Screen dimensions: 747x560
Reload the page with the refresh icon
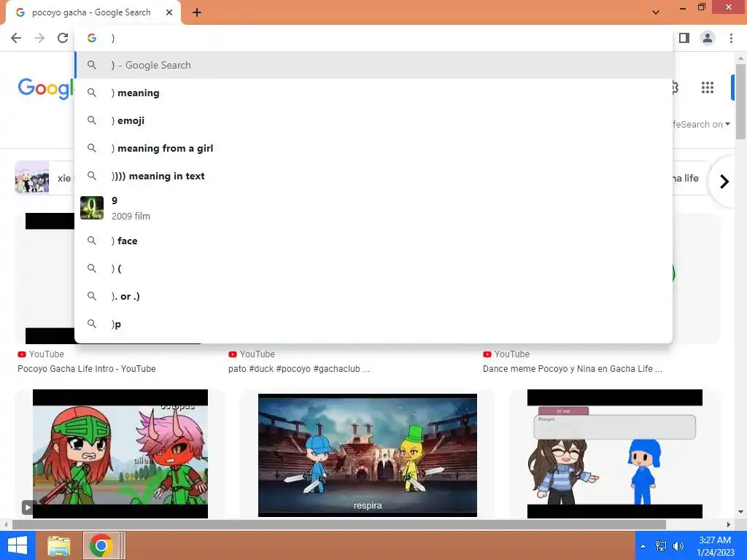coord(63,38)
